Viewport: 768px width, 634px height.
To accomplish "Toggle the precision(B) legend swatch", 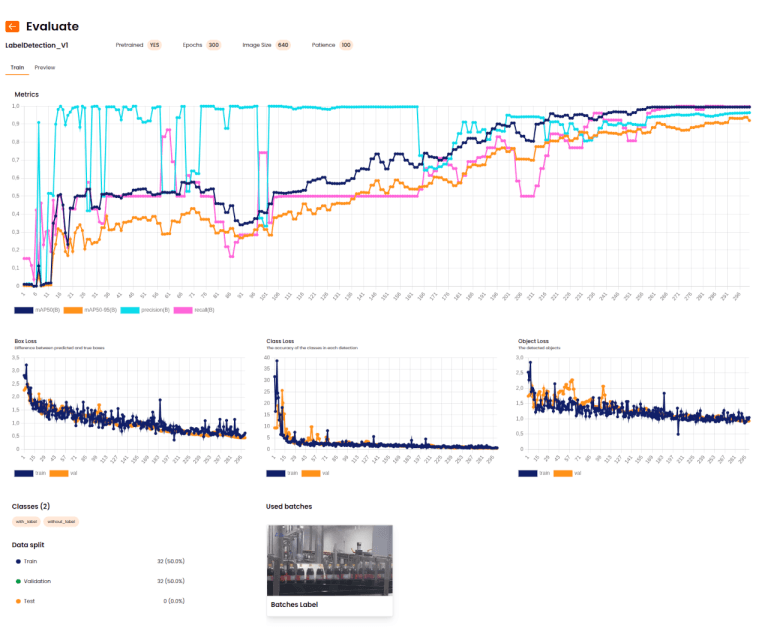I will 130,310.
